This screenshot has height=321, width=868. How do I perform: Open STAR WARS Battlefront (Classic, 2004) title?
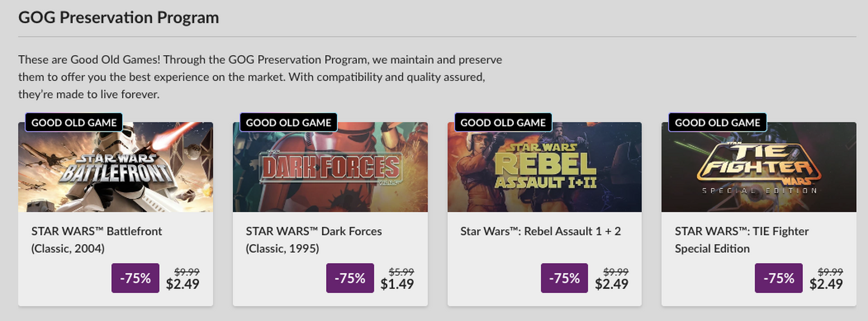[x=96, y=240]
